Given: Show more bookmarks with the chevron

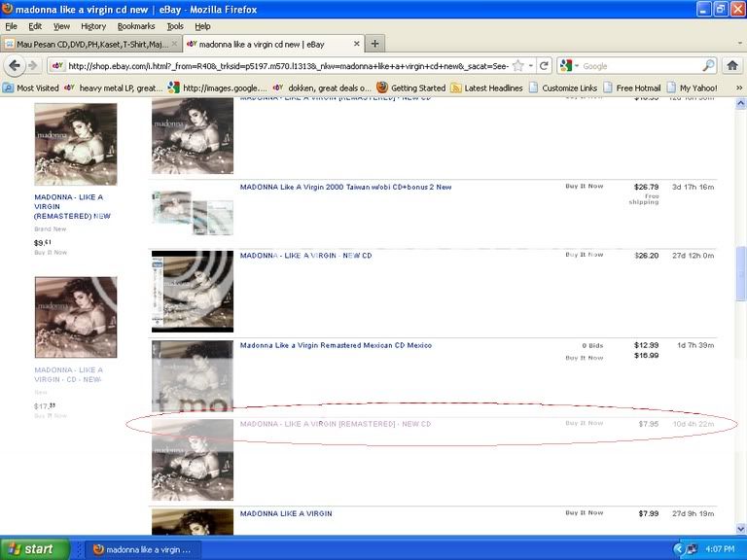Looking at the screenshot, I should coord(739,87).
